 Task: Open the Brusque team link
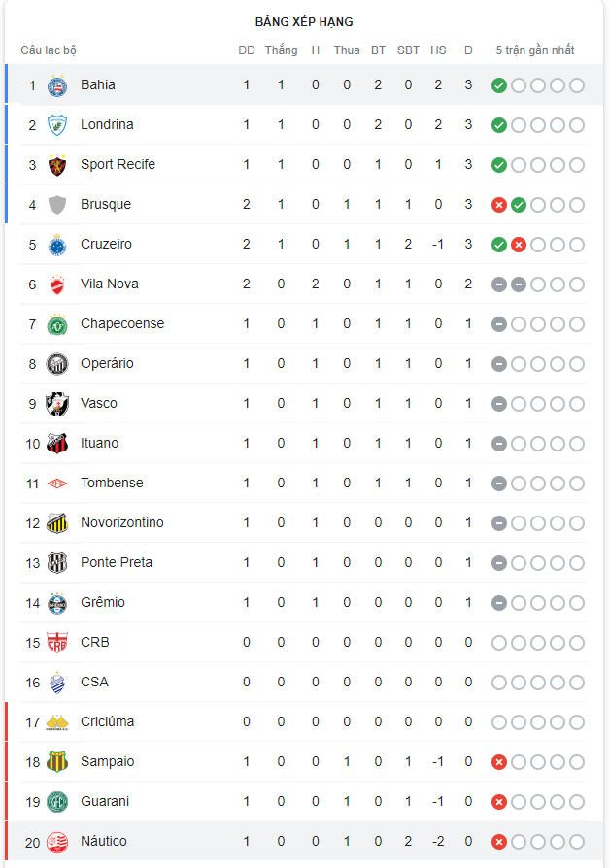[x=106, y=205]
